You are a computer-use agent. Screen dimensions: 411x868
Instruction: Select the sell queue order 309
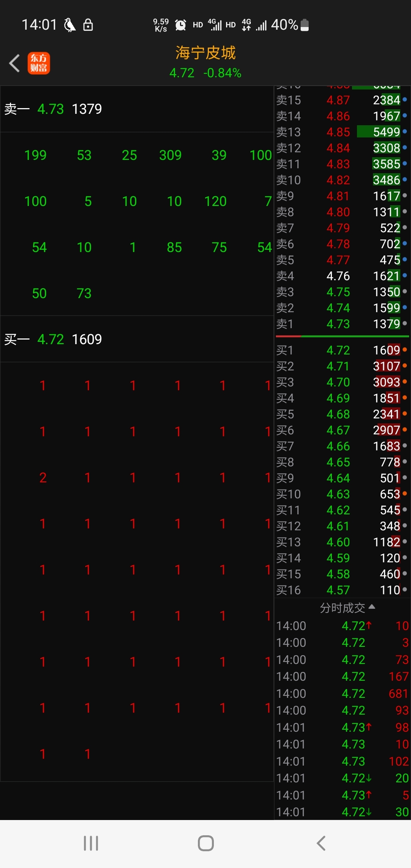(170, 155)
